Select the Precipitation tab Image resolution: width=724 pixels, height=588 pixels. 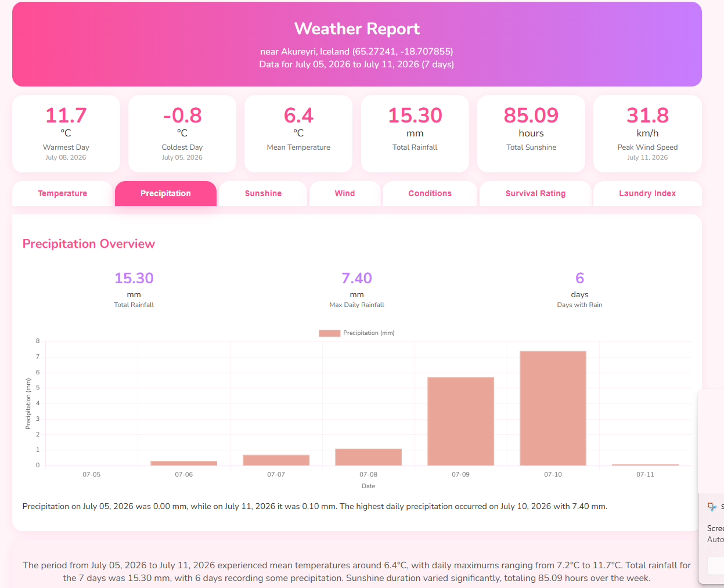tap(165, 193)
